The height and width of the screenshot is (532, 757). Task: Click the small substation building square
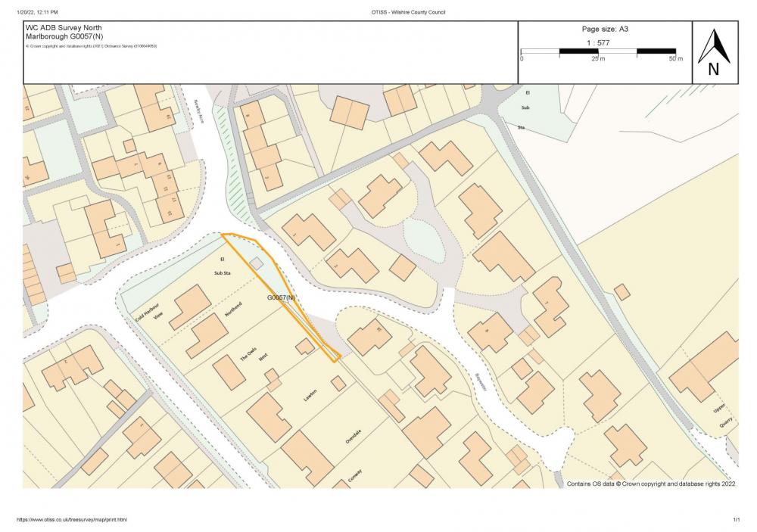[x=256, y=263]
